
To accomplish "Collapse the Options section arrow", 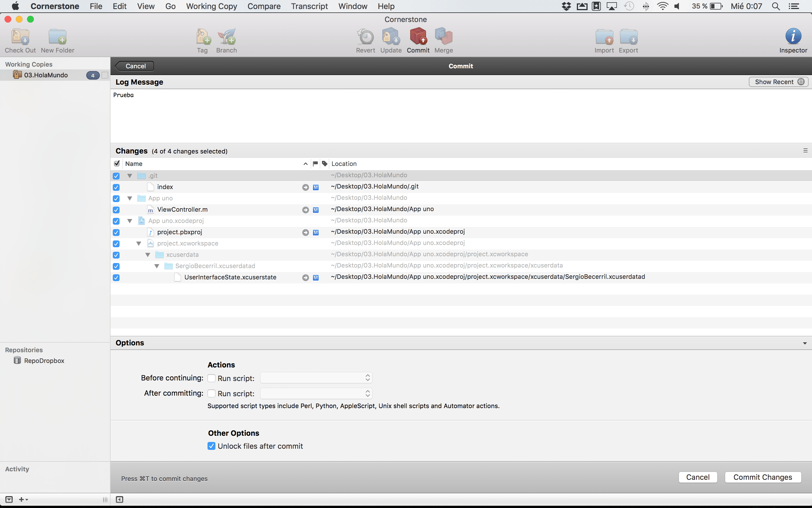I will [805, 343].
